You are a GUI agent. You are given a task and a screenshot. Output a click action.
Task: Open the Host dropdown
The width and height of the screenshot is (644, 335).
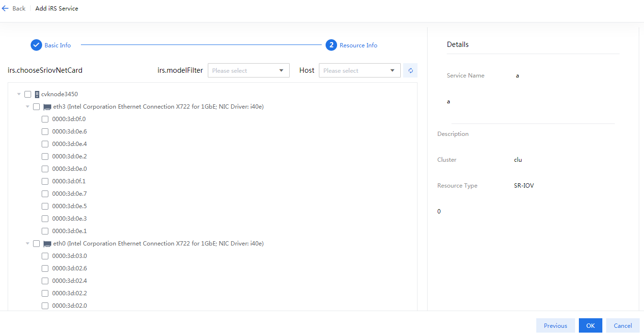(360, 70)
